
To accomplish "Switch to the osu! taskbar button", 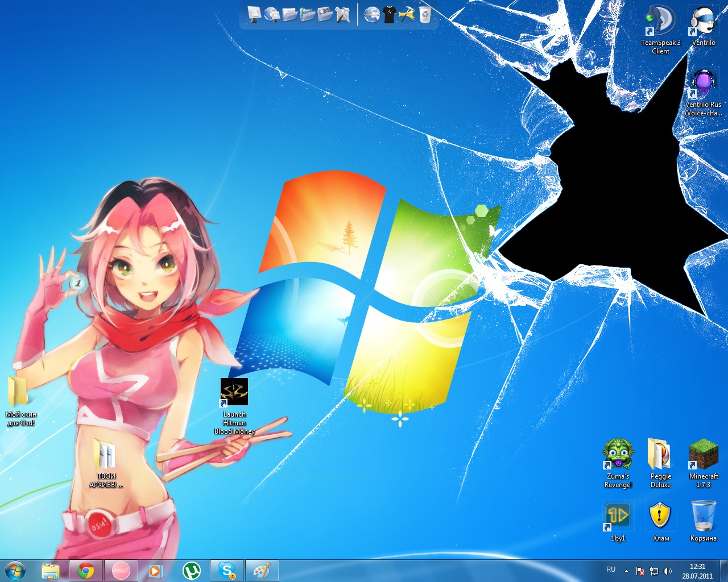I will (121, 571).
